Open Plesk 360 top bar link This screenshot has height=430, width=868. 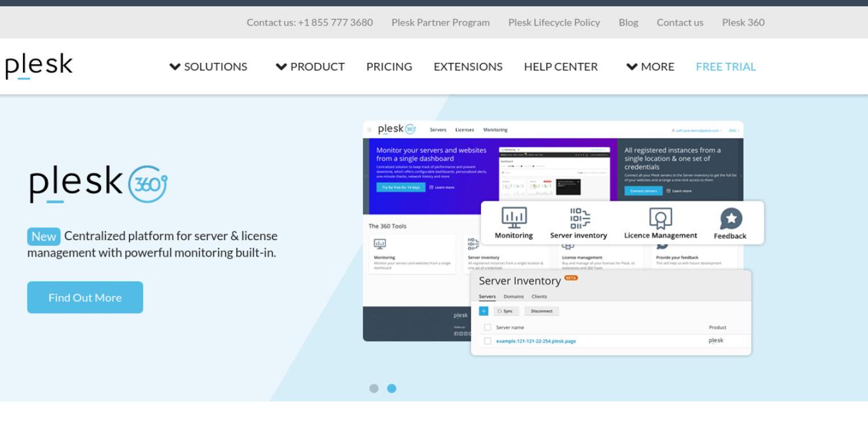point(743,22)
